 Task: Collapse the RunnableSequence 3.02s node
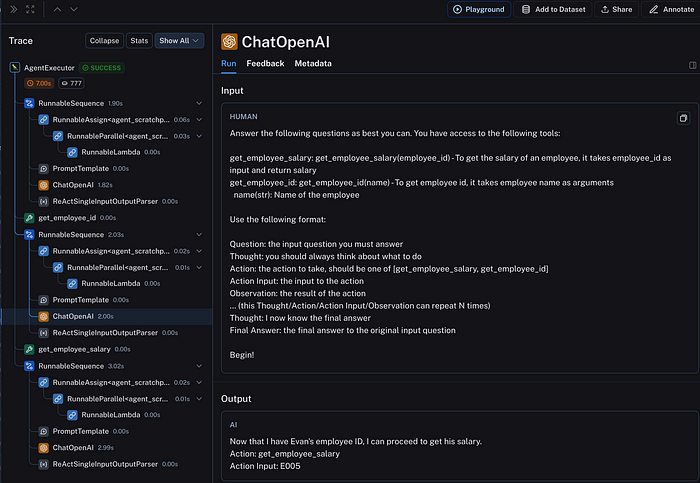(30, 366)
